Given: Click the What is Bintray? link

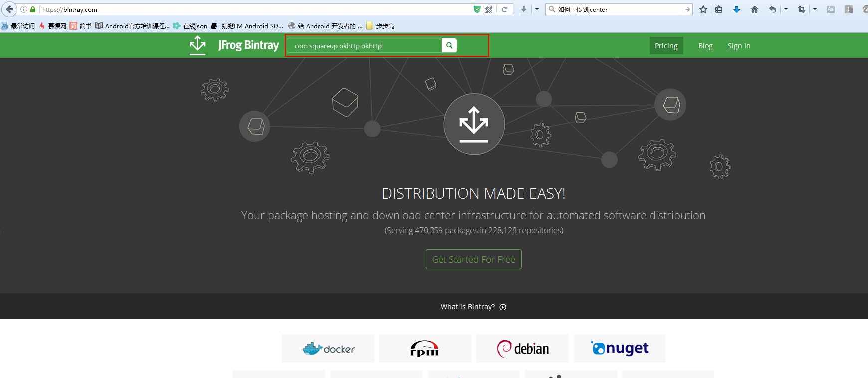Looking at the screenshot, I should [468, 307].
